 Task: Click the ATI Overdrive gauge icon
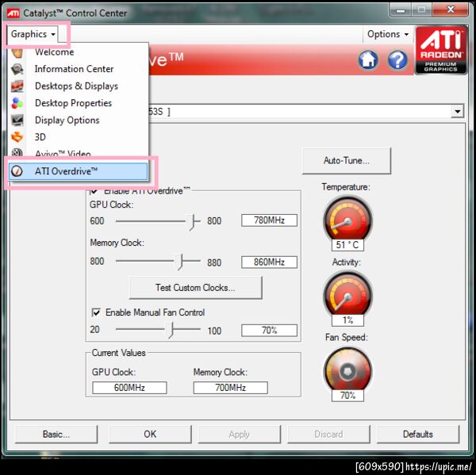pos(17,171)
